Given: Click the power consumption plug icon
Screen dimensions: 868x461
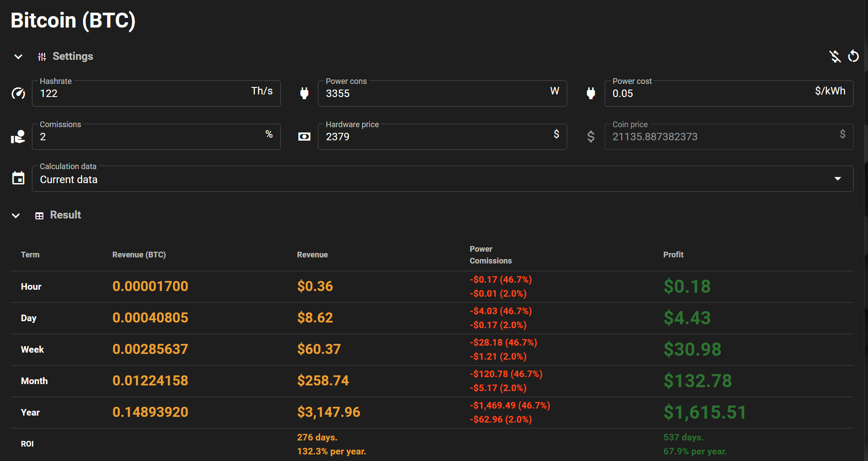Looking at the screenshot, I should pyautogui.click(x=304, y=93).
